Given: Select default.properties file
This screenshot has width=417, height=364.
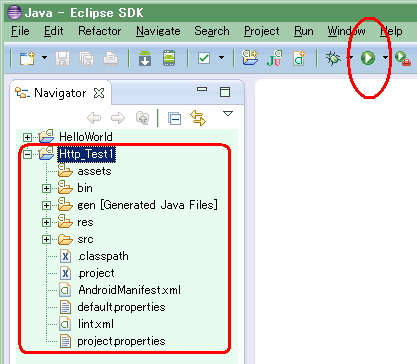Looking at the screenshot, I should 121,307.
